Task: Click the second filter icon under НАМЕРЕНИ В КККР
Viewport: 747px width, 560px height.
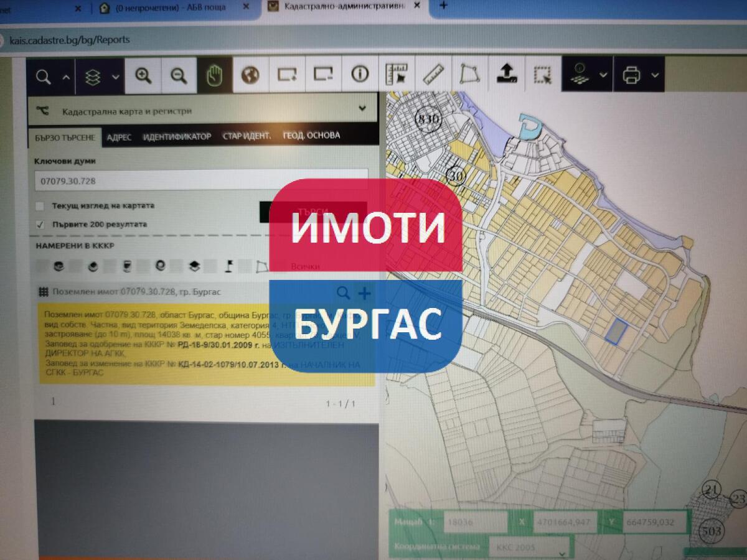Action: click(93, 268)
